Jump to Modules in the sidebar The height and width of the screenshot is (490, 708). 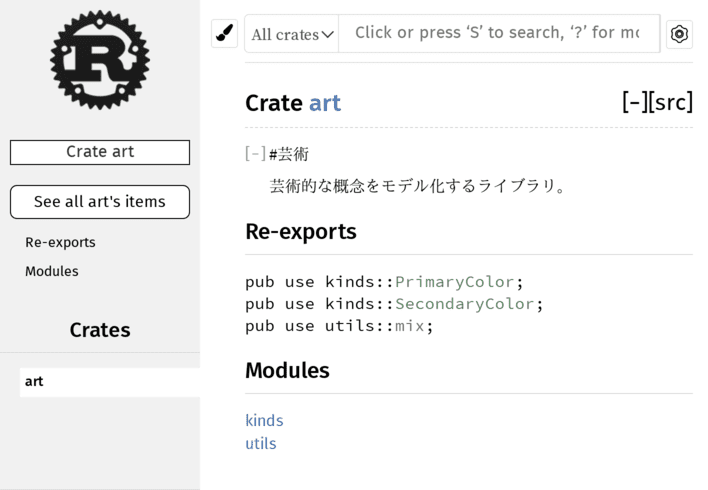tap(51, 271)
